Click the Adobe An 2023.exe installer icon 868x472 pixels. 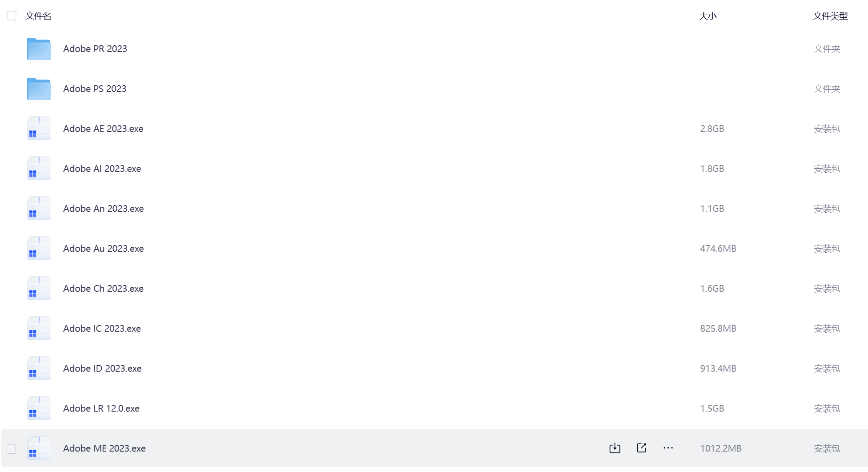click(x=39, y=208)
